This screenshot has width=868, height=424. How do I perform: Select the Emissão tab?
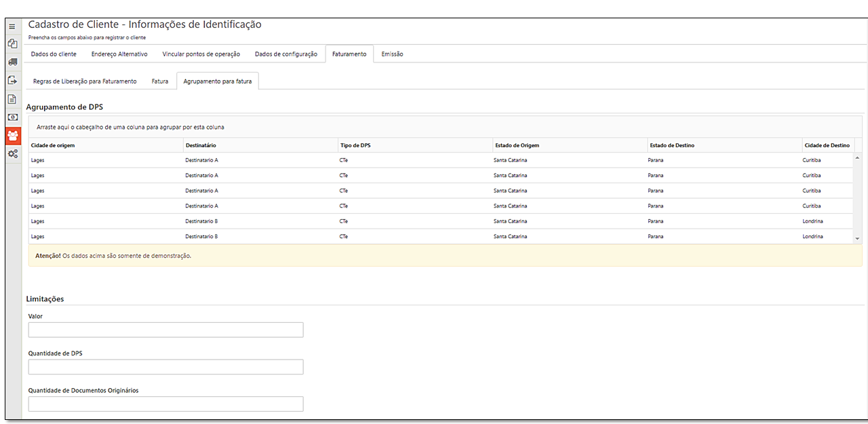coord(392,54)
